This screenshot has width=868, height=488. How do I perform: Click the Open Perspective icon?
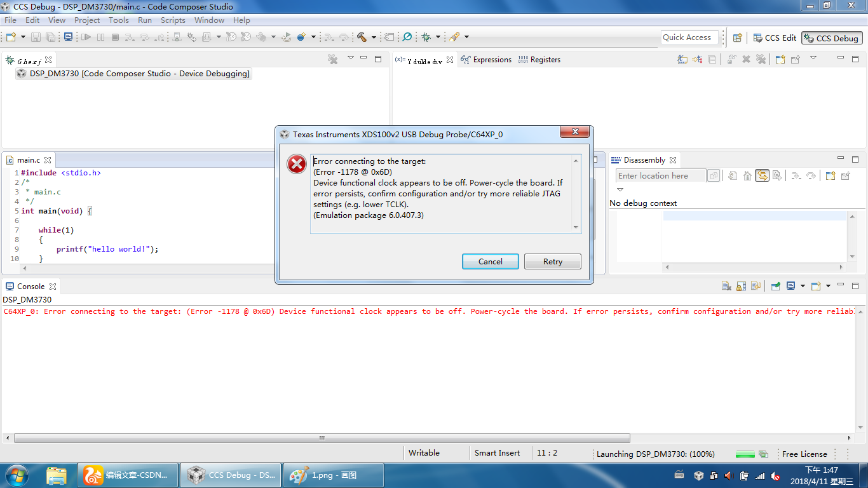[x=738, y=37]
